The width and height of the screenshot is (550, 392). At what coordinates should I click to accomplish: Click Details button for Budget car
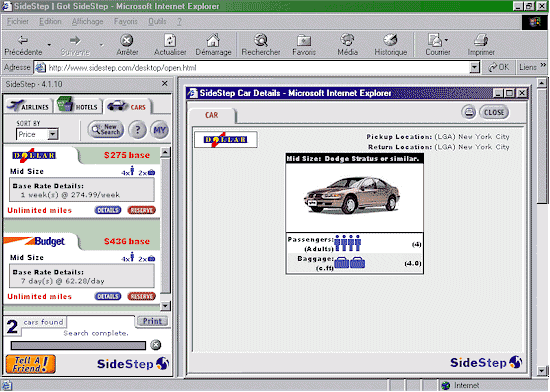pyautogui.click(x=108, y=296)
